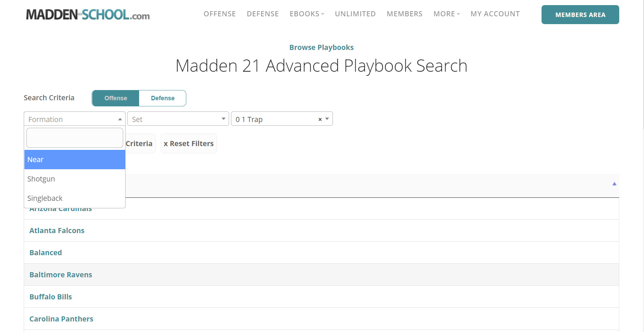Focus the formation search input field
This screenshot has width=644, height=332.
coord(75,138)
